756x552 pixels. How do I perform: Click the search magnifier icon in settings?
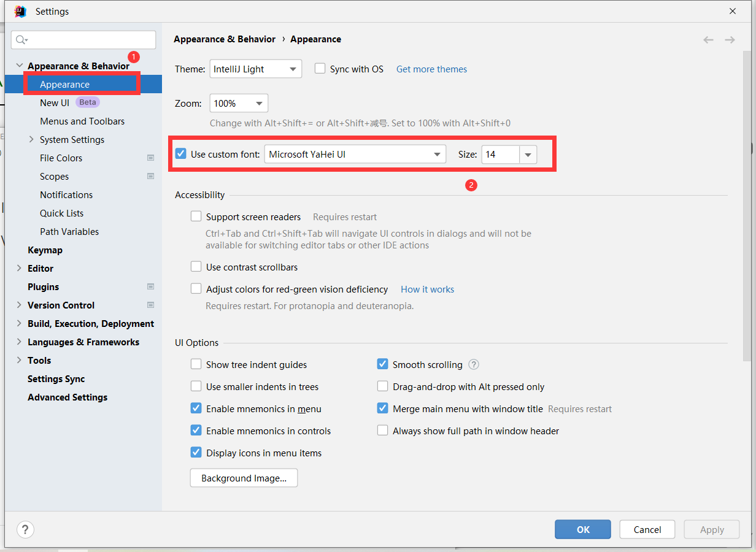(21, 40)
